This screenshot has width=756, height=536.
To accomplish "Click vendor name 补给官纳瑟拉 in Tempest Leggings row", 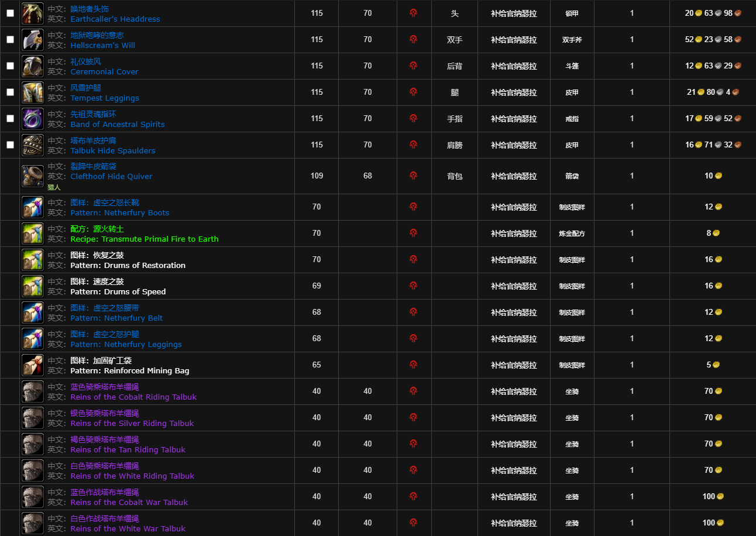I will pyautogui.click(x=514, y=92).
